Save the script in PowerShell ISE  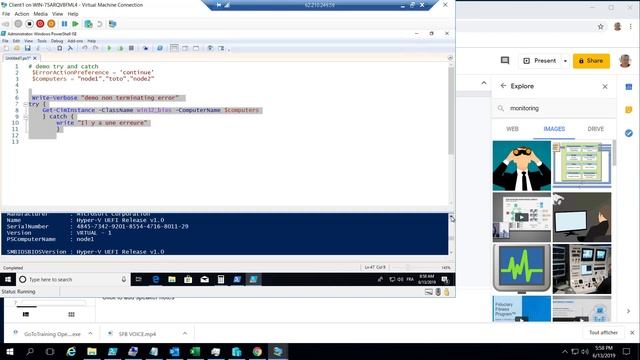27,48
